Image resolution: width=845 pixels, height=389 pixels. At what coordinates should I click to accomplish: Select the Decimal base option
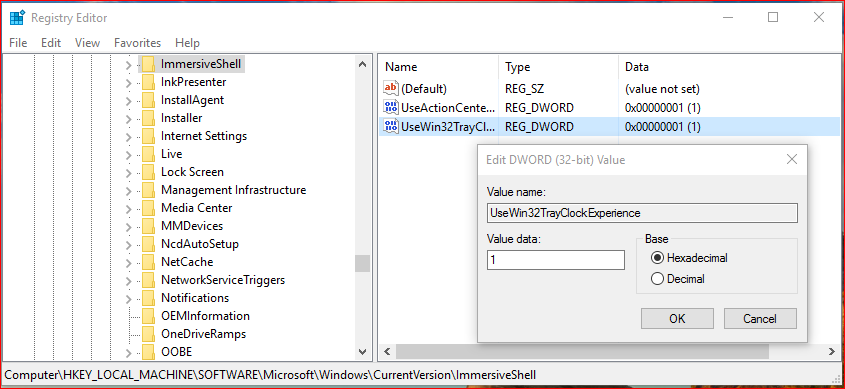(x=656, y=279)
